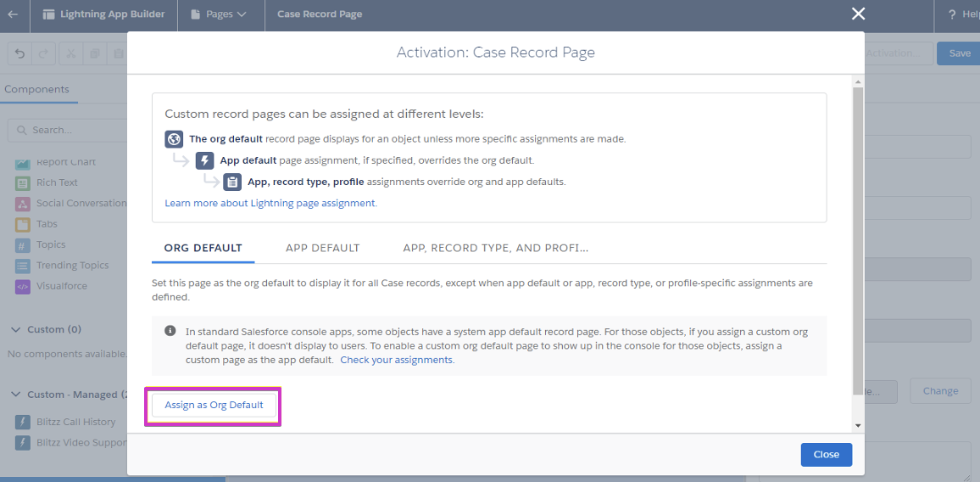Click the component Search field

[68, 130]
